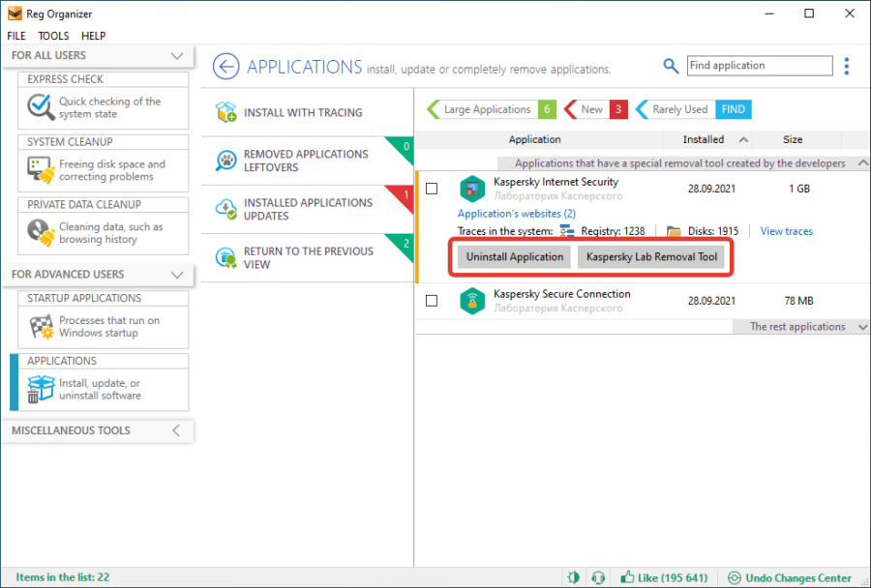Screen dimensions: 871x588
Task: Click the headset support icon in status bar
Action: click(598, 577)
